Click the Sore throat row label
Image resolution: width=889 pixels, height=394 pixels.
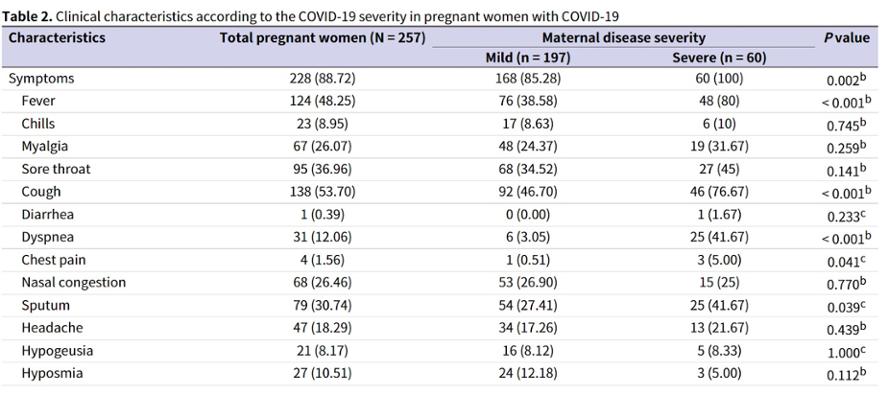[x=56, y=169]
